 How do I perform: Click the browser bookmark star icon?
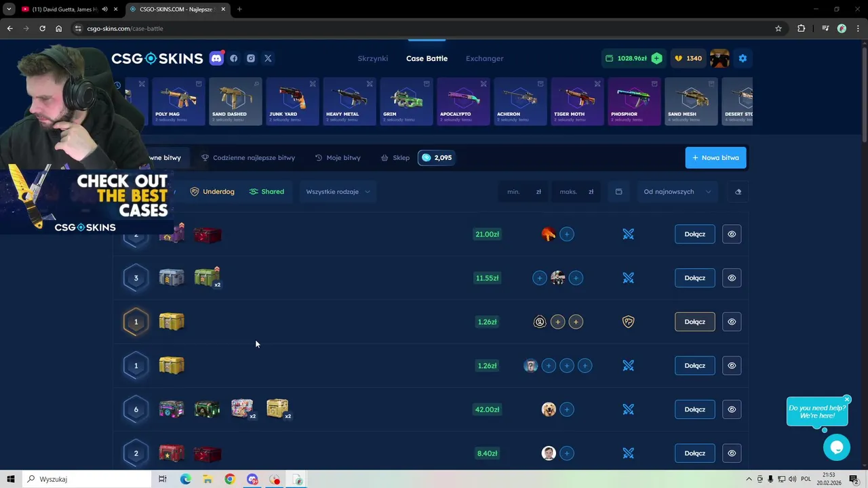[x=778, y=28]
